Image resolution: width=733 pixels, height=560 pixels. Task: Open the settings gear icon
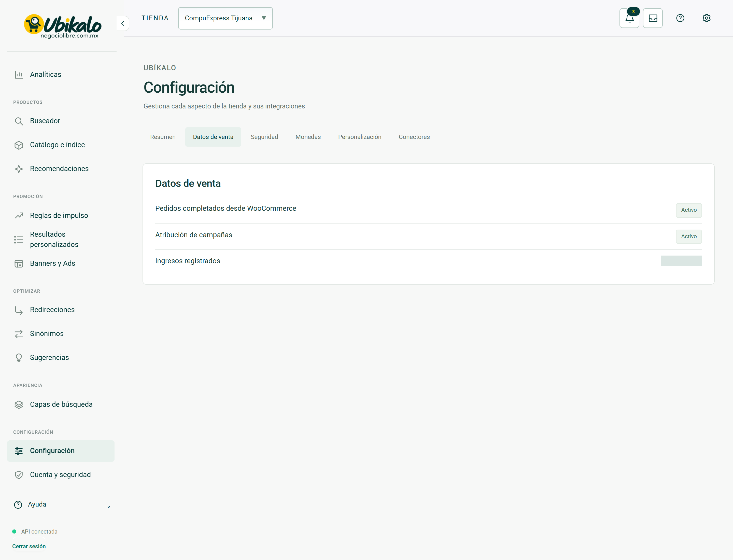(706, 18)
